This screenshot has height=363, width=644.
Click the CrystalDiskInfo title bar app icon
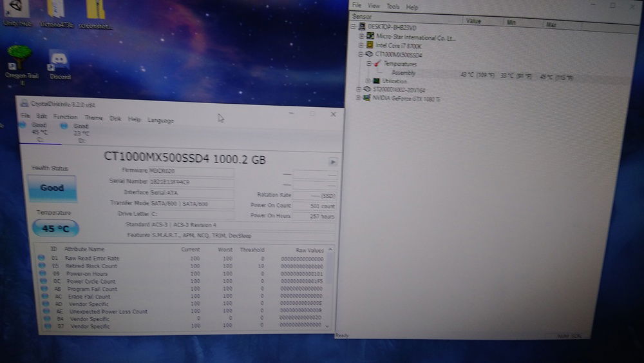point(24,104)
